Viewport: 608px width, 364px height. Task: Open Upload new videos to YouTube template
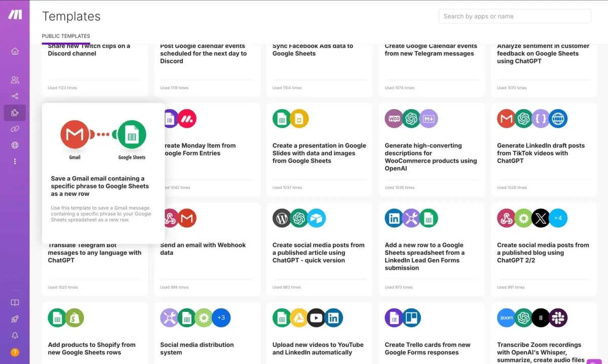pos(318,348)
